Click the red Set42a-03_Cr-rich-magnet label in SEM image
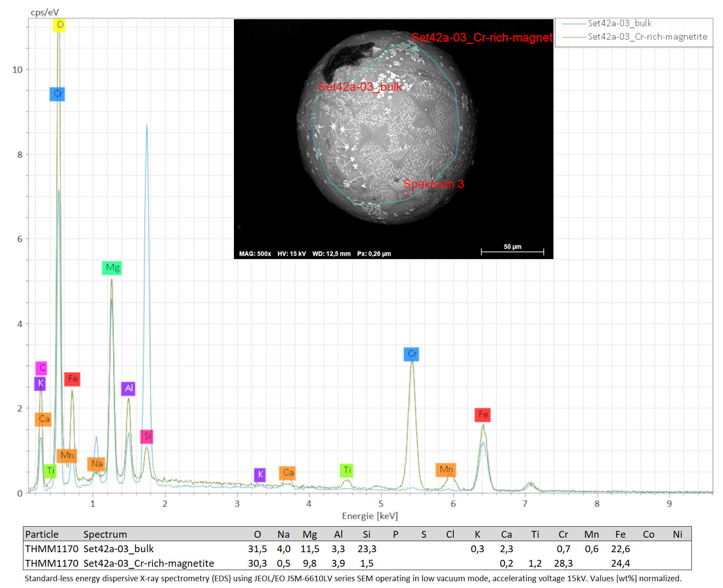 tap(482, 37)
